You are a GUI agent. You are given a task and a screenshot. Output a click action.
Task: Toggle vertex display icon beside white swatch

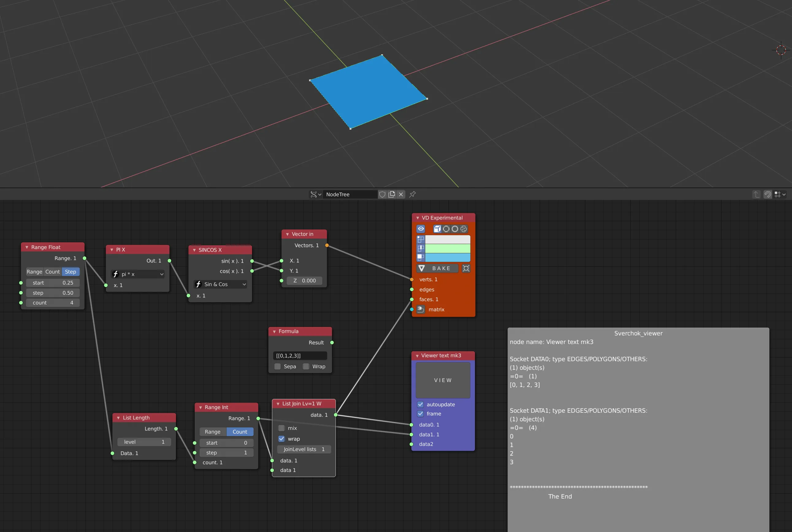click(x=421, y=239)
